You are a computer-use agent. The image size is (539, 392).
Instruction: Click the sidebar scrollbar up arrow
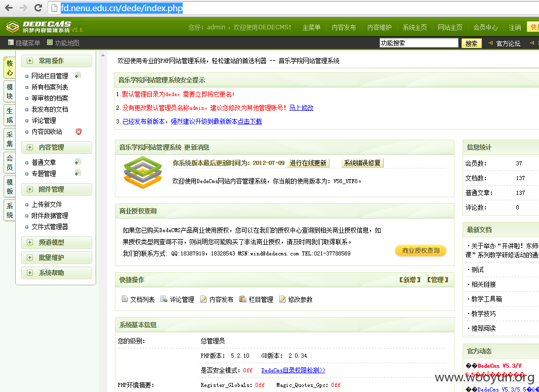coord(102,55)
